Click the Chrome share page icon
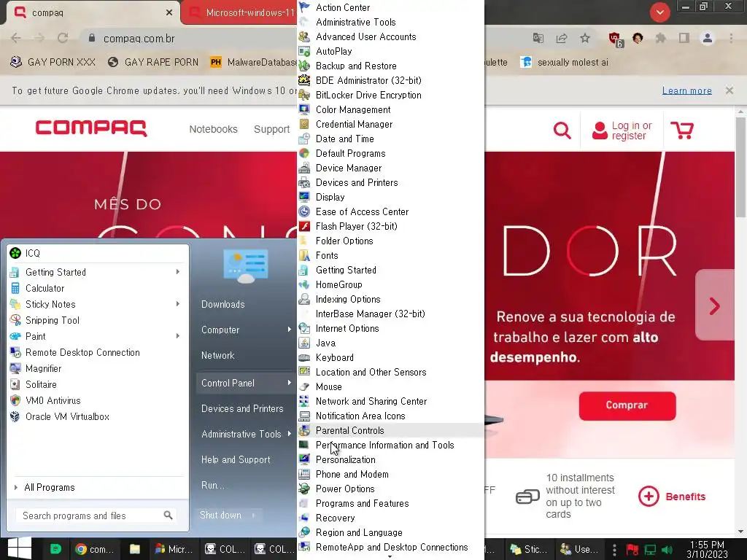This screenshot has width=747, height=560. tap(562, 38)
